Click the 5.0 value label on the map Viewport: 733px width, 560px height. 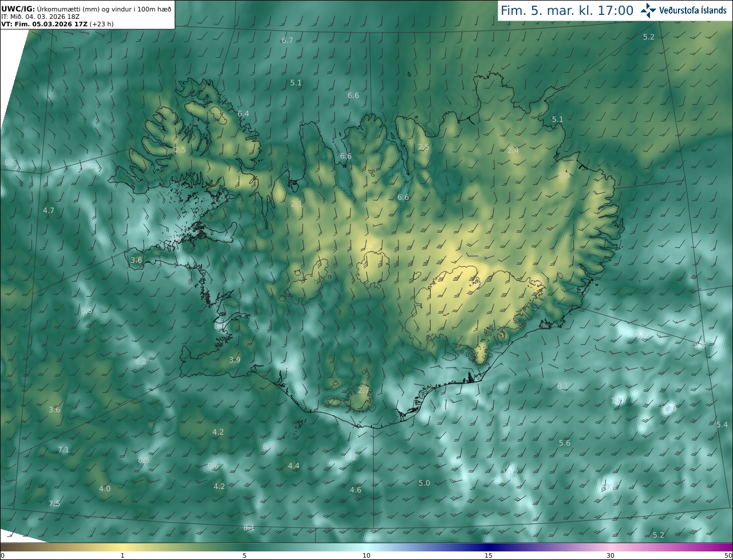[424, 483]
